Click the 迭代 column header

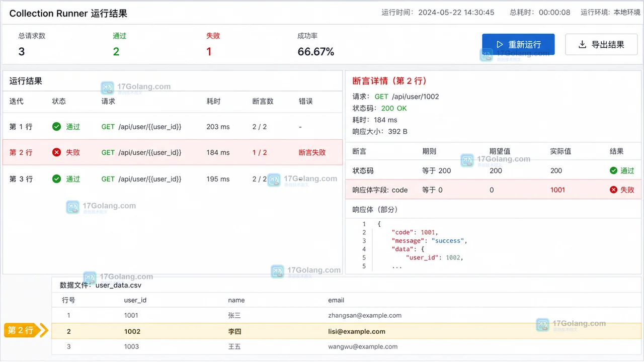(16, 101)
